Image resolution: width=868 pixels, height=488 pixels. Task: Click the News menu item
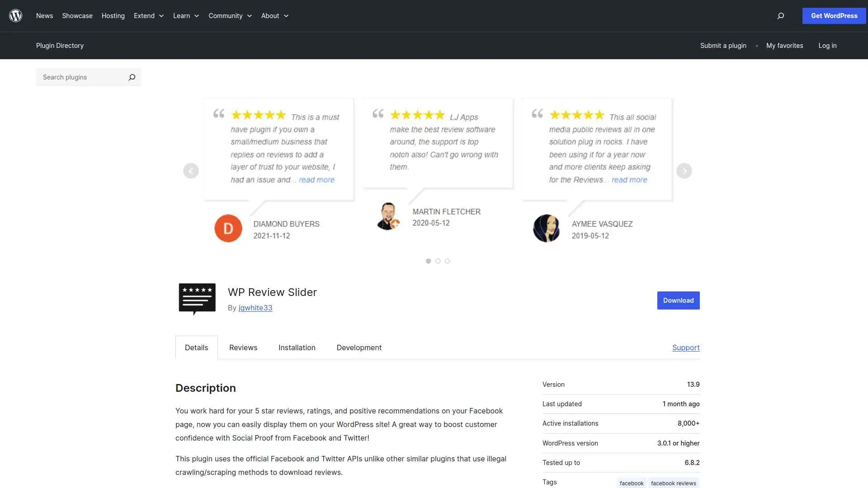click(x=44, y=16)
